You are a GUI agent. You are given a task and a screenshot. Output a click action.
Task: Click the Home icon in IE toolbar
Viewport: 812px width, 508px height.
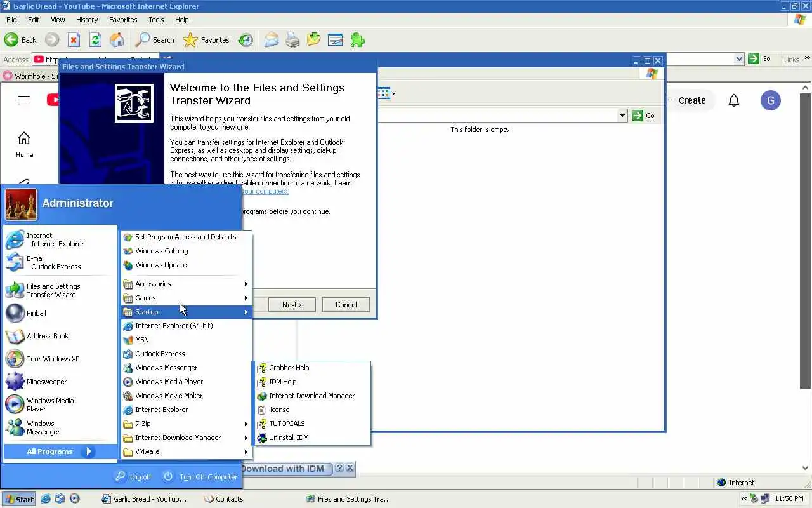click(x=117, y=40)
